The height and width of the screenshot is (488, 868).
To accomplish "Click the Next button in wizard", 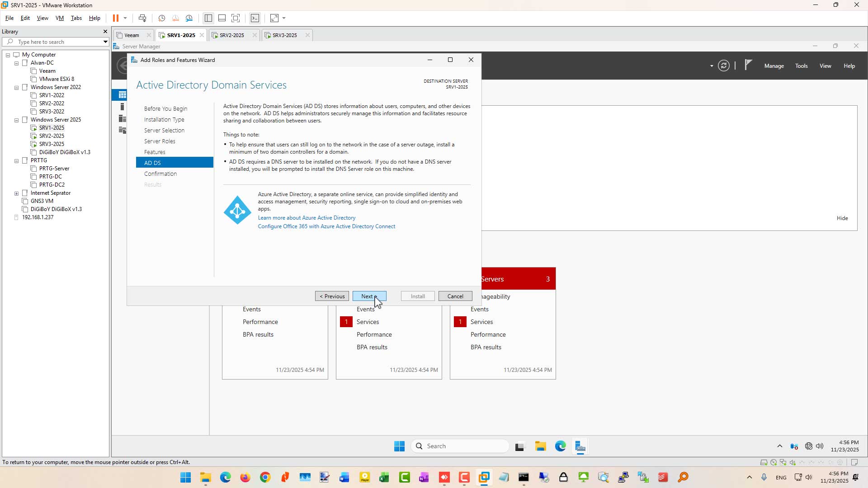I will 369,296.
